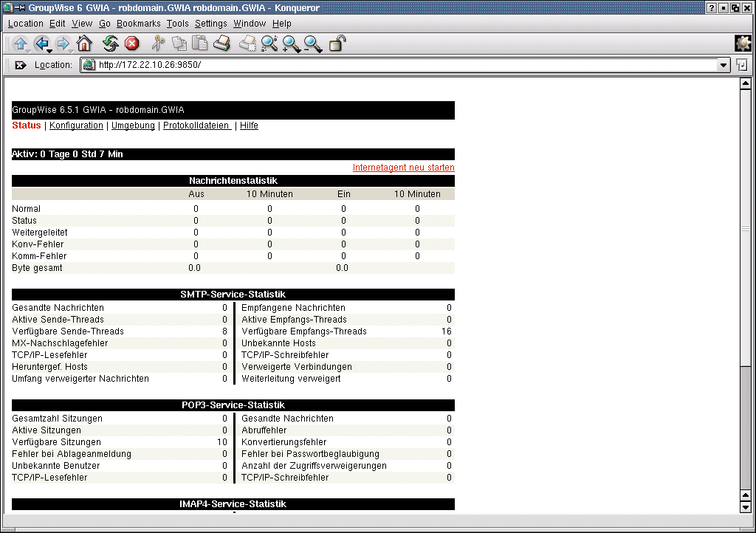Click 'Fehler bei Passwortbeglaubigung' label
756x533 pixels.
[311, 454]
